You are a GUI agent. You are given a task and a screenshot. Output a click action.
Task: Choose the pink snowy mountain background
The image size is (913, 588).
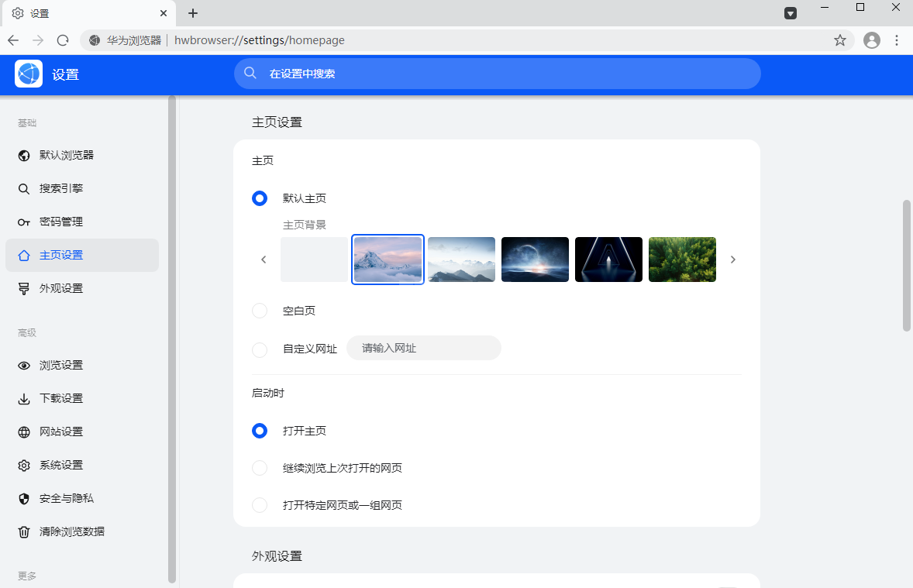(x=388, y=260)
